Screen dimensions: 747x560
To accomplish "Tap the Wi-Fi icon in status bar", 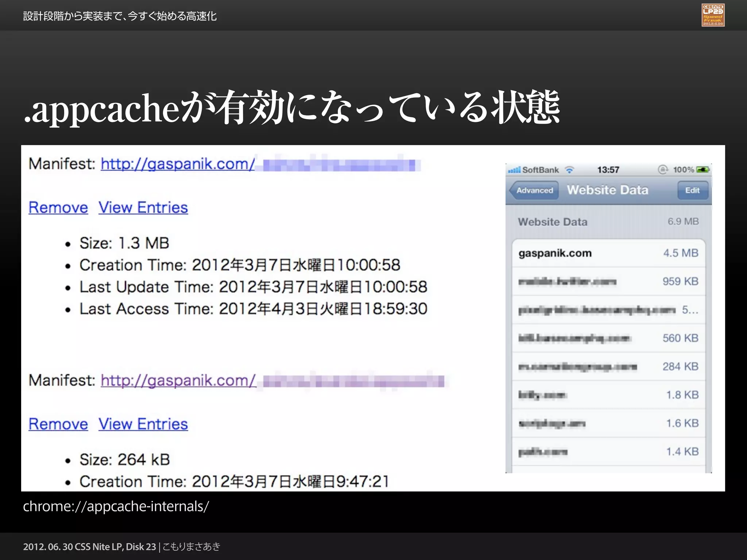I will coord(569,170).
